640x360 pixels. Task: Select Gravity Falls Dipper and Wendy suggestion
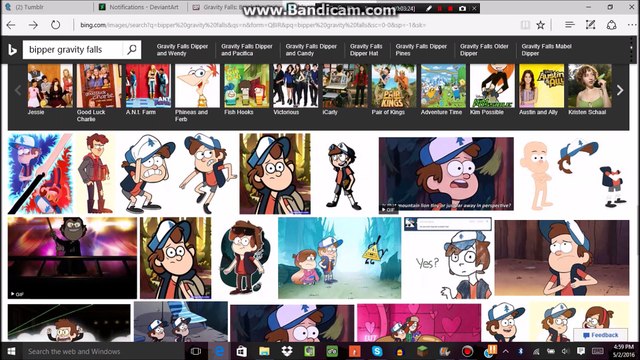pyautogui.click(x=182, y=50)
